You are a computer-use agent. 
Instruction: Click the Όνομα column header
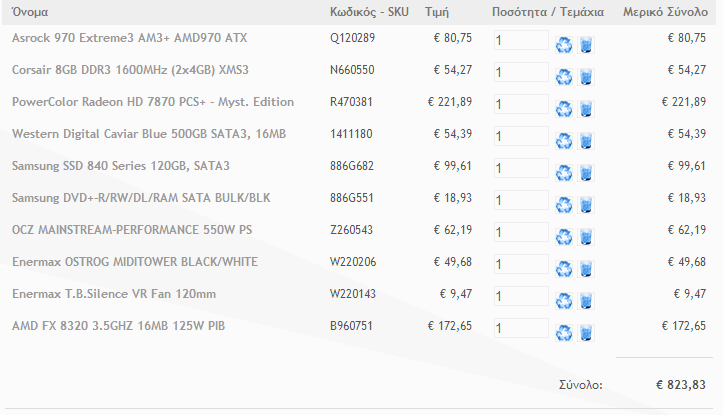30,12
